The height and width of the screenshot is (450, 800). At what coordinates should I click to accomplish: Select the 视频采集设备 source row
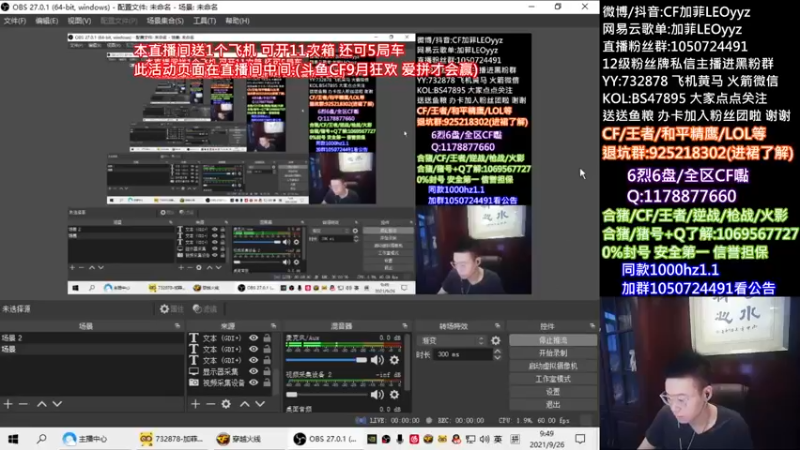tap(230, 382)
